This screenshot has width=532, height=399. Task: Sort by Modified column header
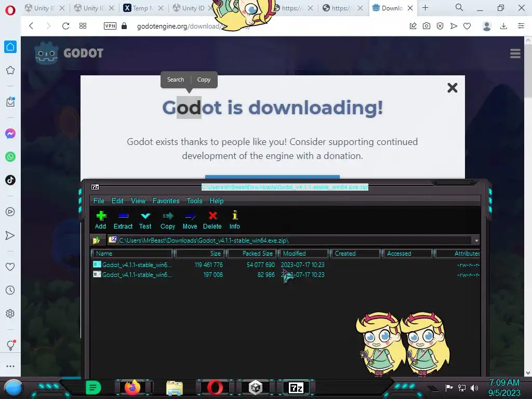point(303,254)
